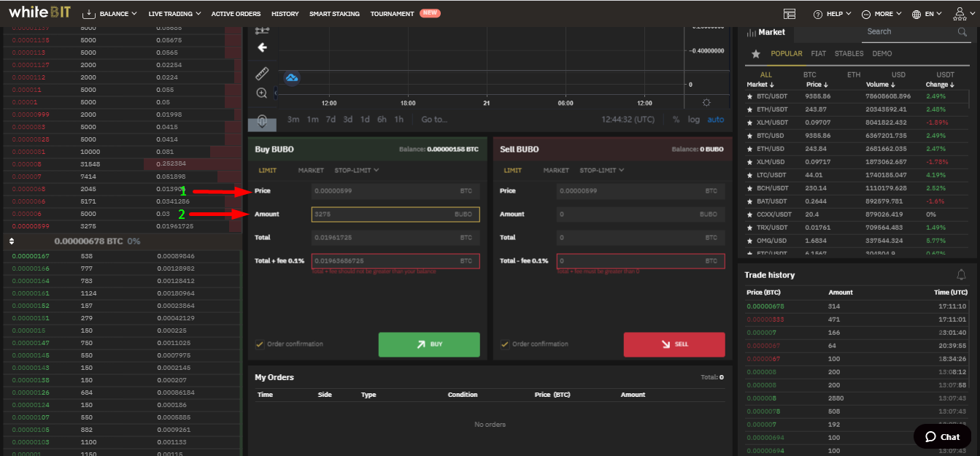
Task: Click the TradingView cloud logo on chart
Action: click(292, 77)
